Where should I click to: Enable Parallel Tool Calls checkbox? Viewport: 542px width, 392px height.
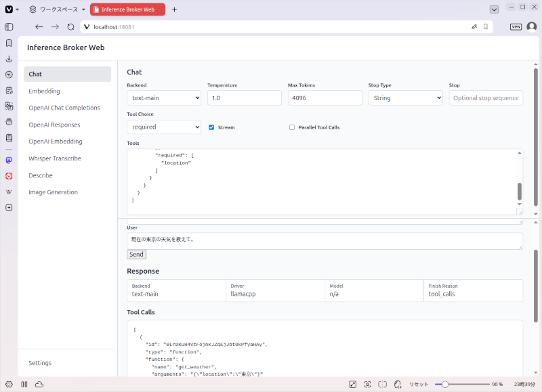coord(292,127)
